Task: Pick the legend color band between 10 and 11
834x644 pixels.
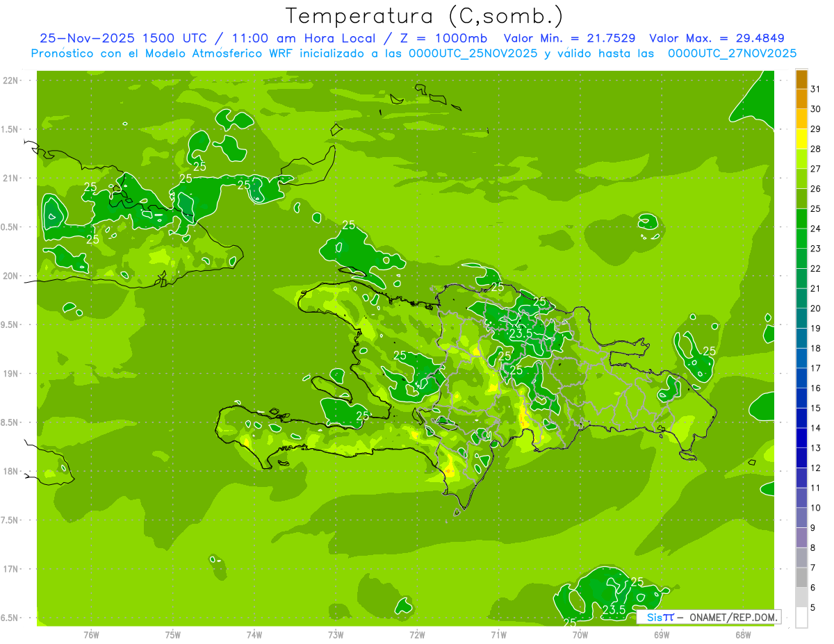Action: click(x=801, y=498)
